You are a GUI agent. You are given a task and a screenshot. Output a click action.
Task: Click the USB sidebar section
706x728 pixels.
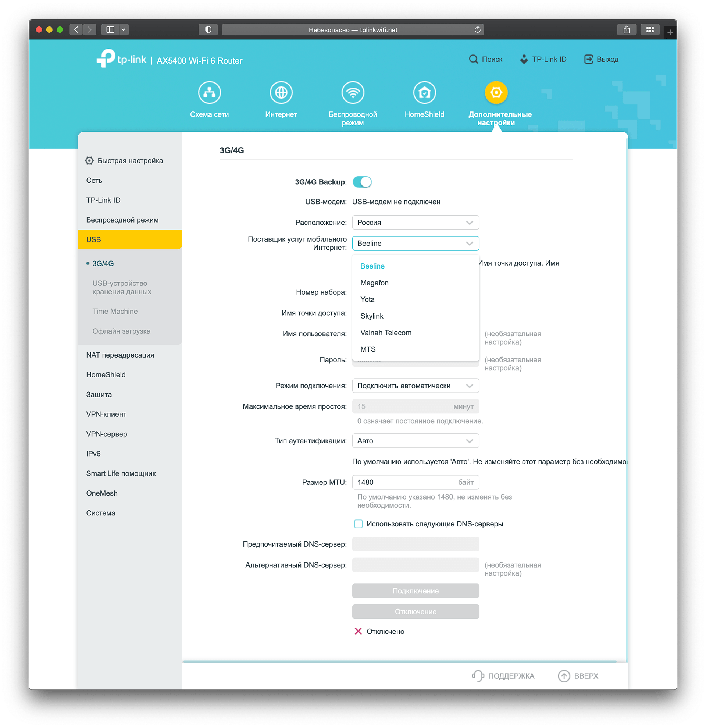coord(130,239)
